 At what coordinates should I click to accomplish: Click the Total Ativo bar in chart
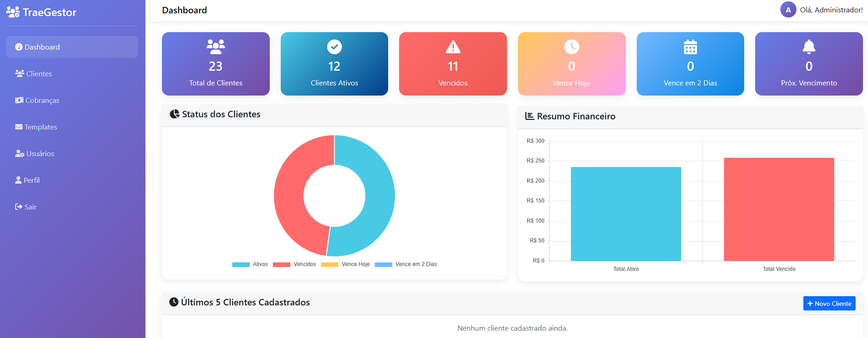click(626, 214)
